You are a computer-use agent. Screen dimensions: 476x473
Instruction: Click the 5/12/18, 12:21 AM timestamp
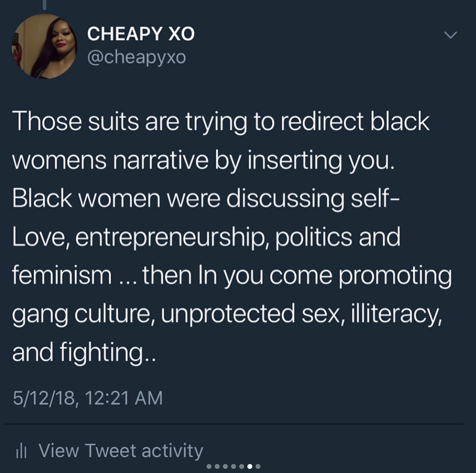tap(88, 398)
